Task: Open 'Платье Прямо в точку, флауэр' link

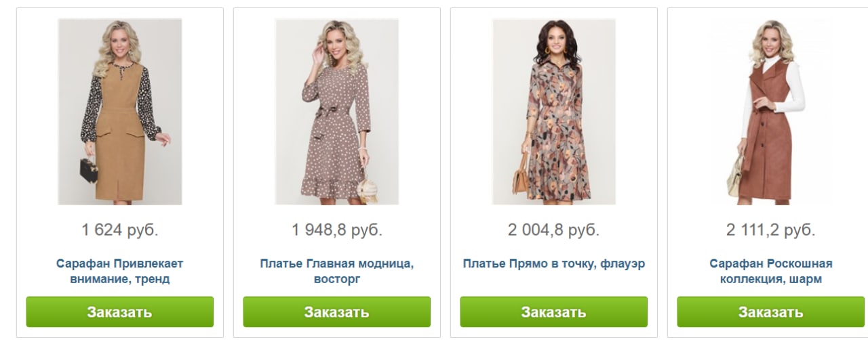Action: click(x=554, y=263)
